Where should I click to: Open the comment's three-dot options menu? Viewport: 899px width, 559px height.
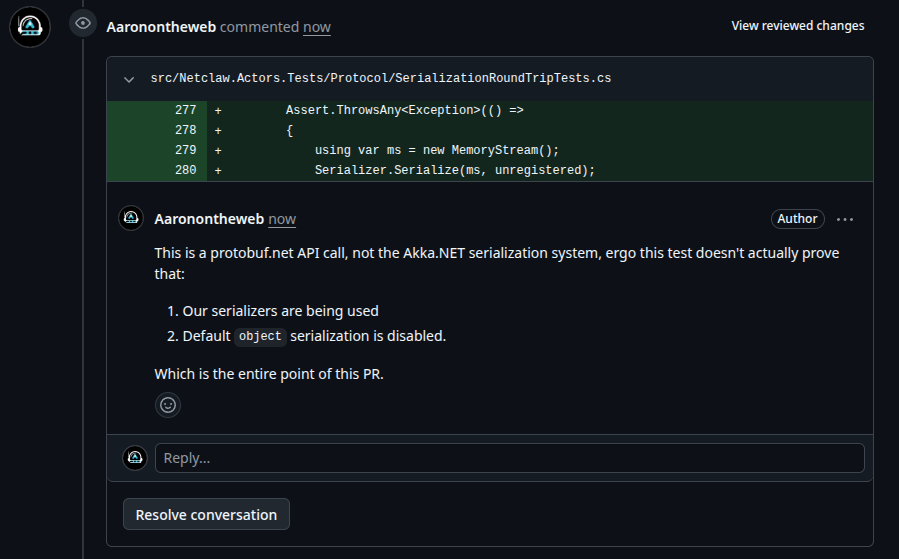tap(845, 219)
